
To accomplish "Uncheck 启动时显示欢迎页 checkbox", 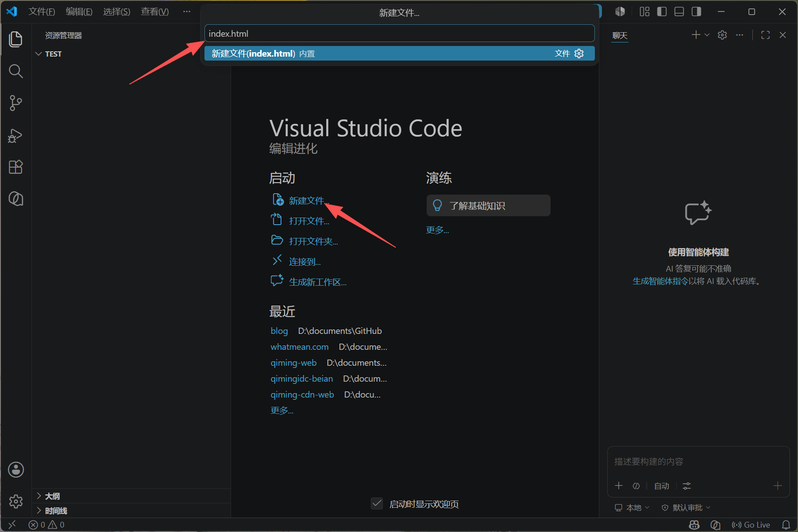I will coord(377,503).
